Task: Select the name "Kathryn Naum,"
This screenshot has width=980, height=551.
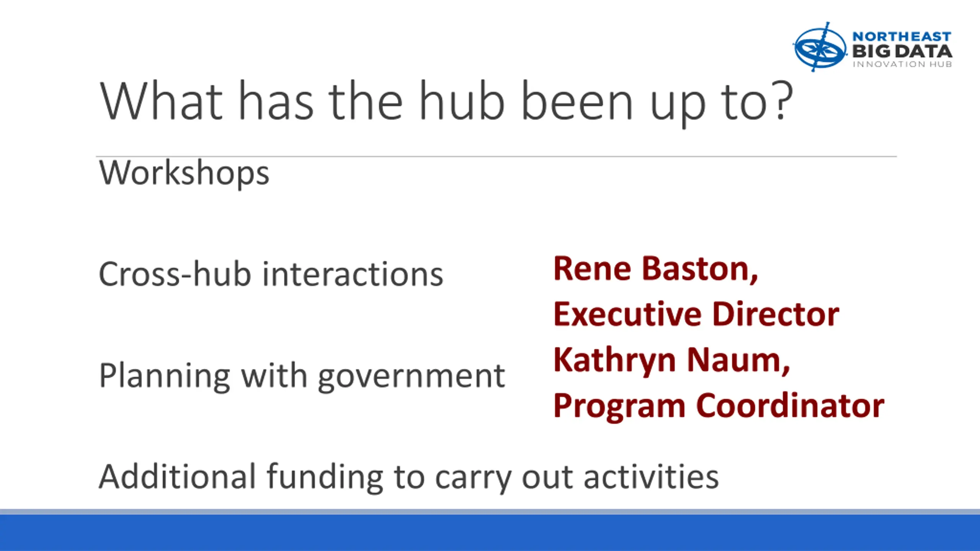Action: click(672, 360)
